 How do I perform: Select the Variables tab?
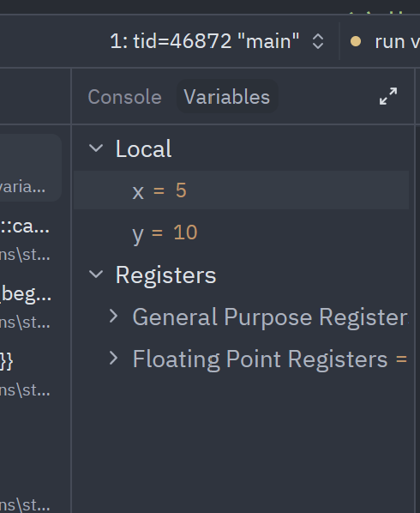227,97
